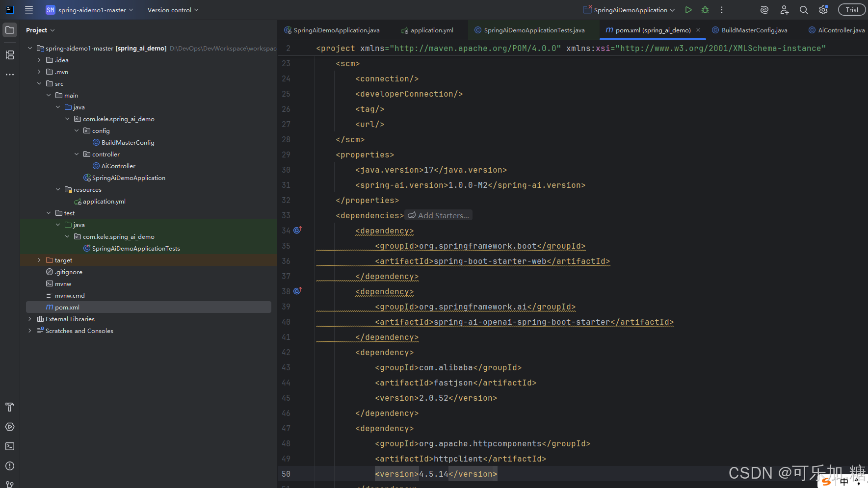
Task: Open Code With Me add-user icon
Action: click(784, 10)
